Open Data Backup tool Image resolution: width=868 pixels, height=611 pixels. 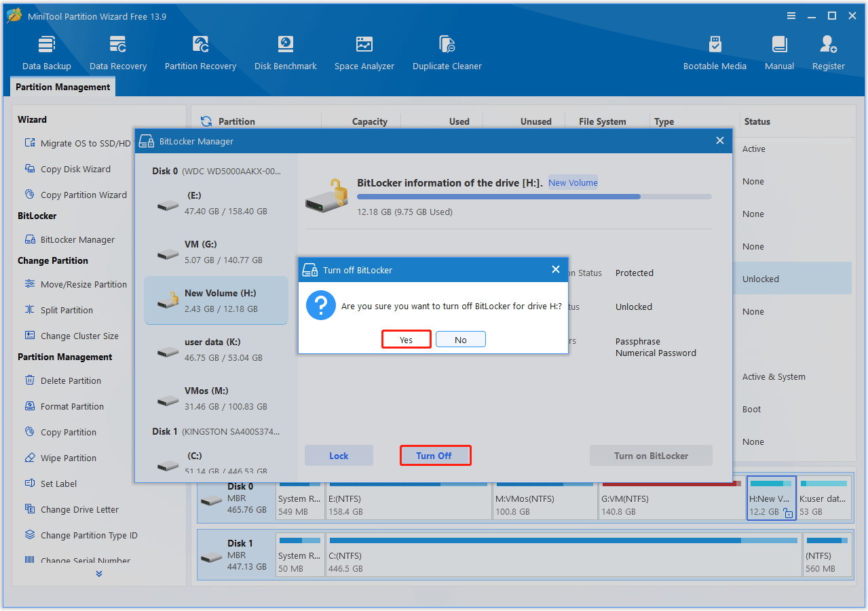[x=47, y=53]
